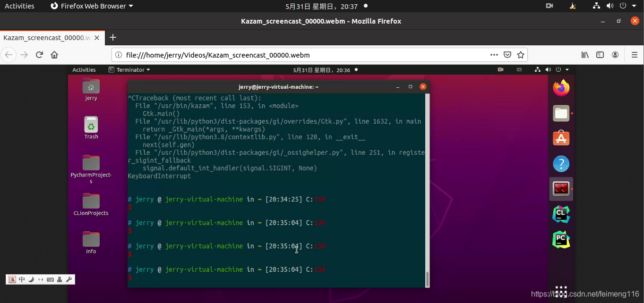Click the terminal title jerry@jerry-virtual-machine
This screenshot has height=303, width=644.
click(x=278, y=87)
